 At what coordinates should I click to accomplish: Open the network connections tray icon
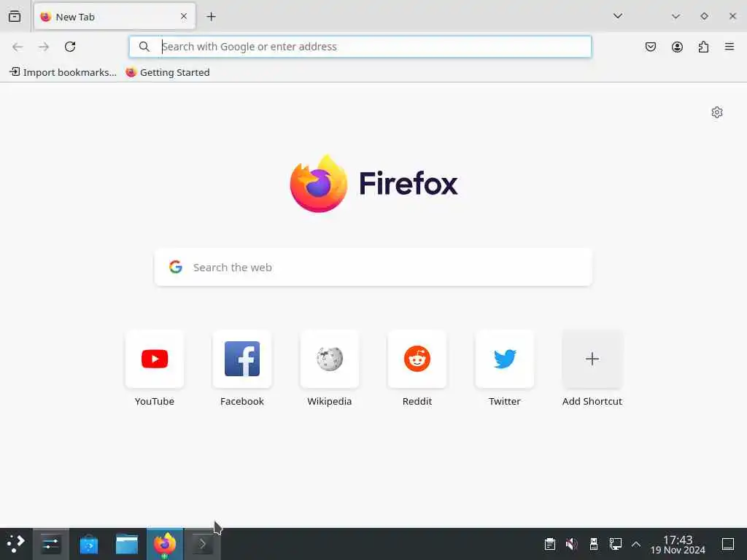[616, 544]
